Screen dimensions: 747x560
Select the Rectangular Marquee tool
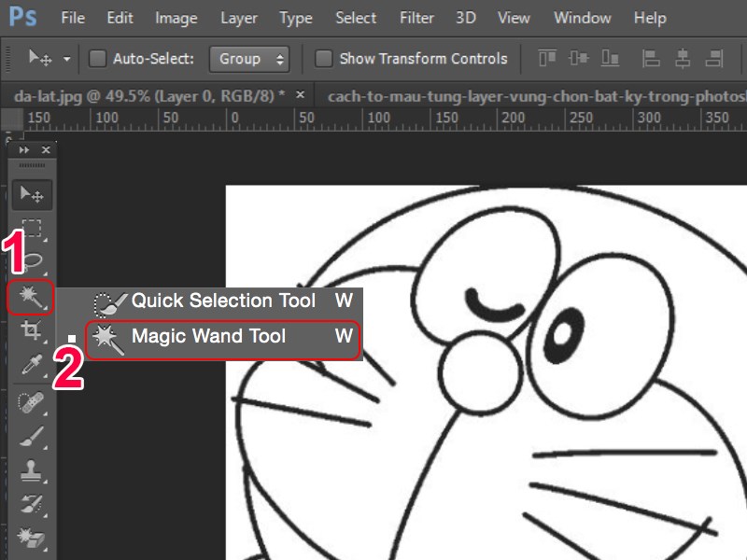32,228
